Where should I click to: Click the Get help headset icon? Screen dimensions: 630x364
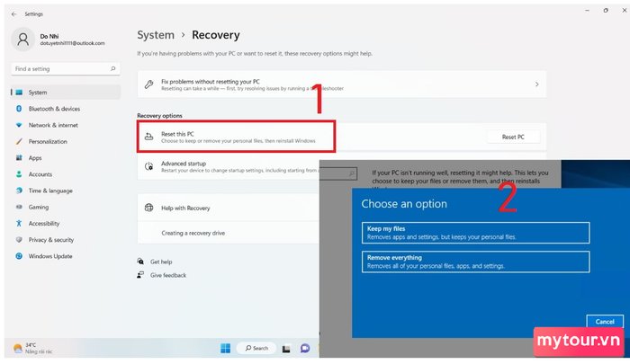(x=140, y=262)
